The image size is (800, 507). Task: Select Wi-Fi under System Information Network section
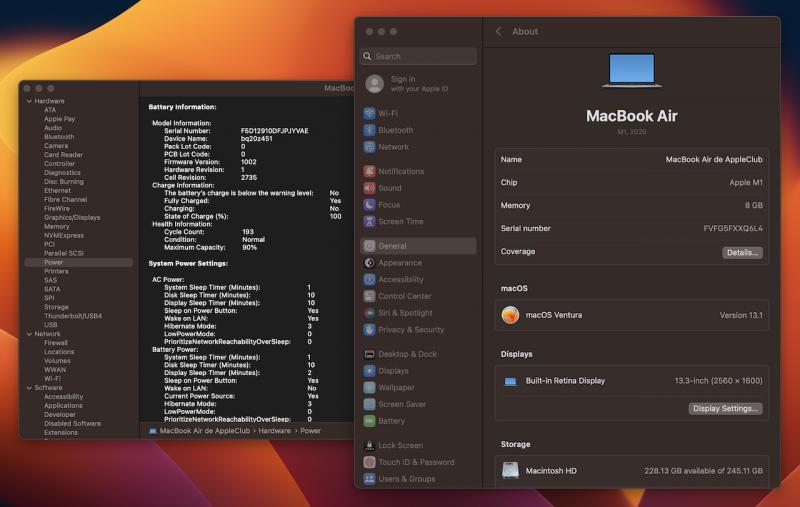(52, 379)
